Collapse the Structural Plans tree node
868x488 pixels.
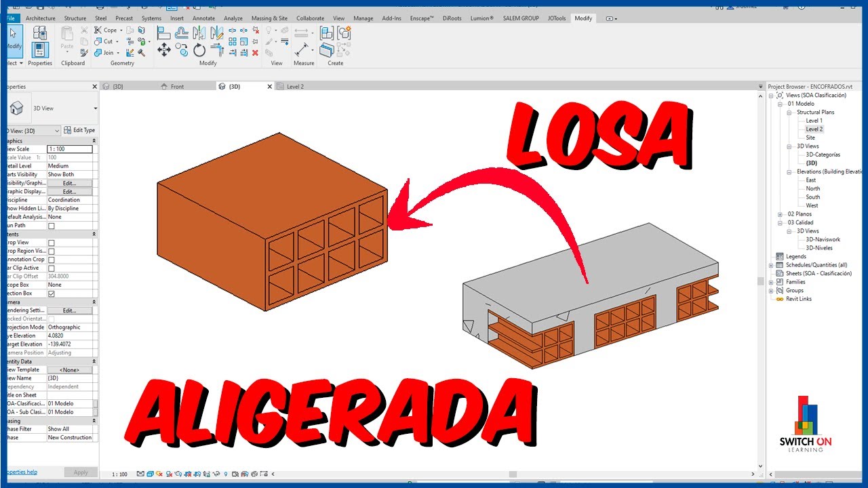pos(789,113)
